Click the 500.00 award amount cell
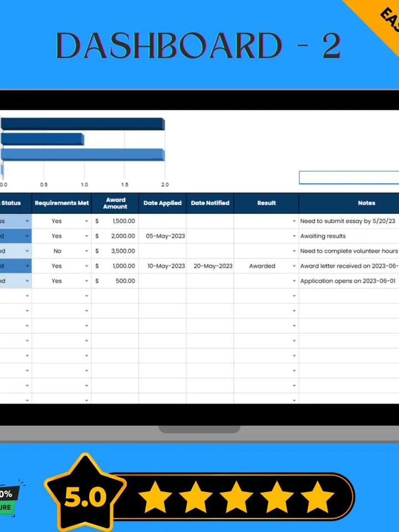399x532 pixels. [115, 281]
